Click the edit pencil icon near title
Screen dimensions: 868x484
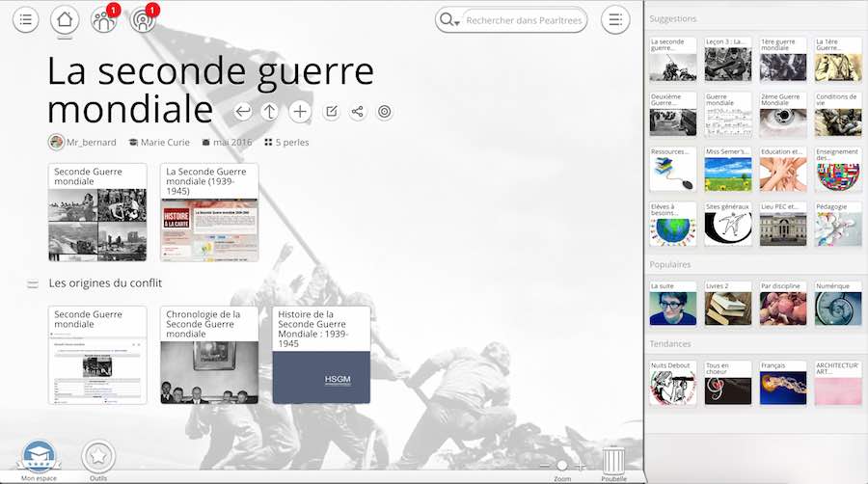point(331,112)
